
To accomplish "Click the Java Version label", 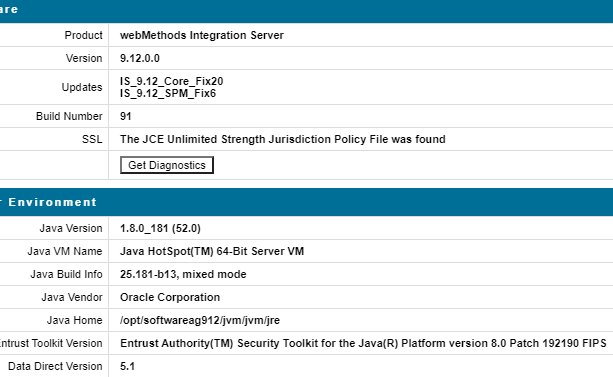I will [71, 228].
